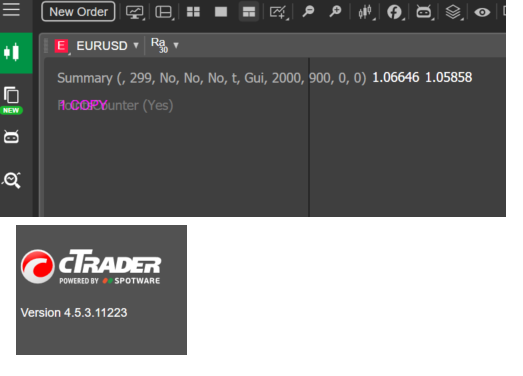Share the chart via Facebook icon
Screen dimensions: 523x376
pyautogui.click(x=394, y=12)
